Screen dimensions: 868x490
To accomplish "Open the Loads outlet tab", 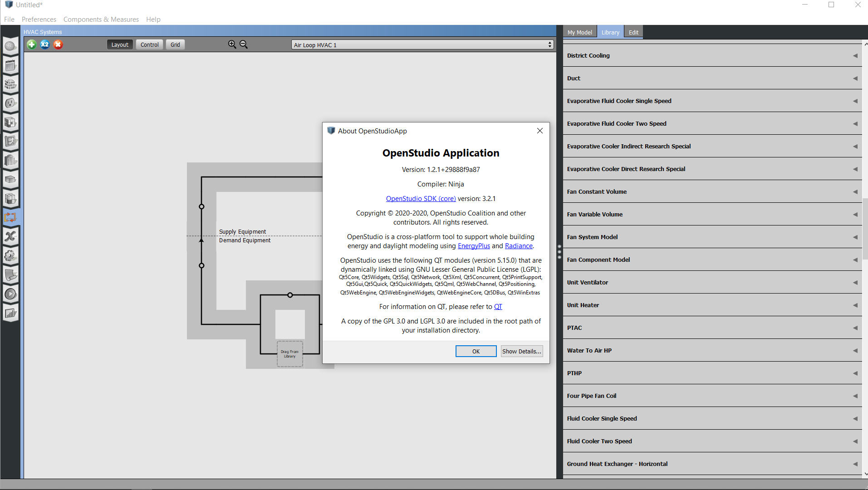I will click(10, 103).
